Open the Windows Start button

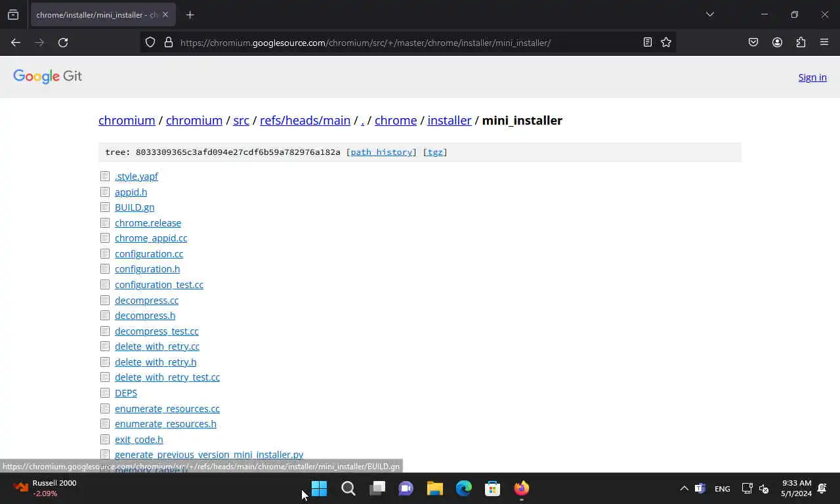pyautogui.click(x=320, y=488)
